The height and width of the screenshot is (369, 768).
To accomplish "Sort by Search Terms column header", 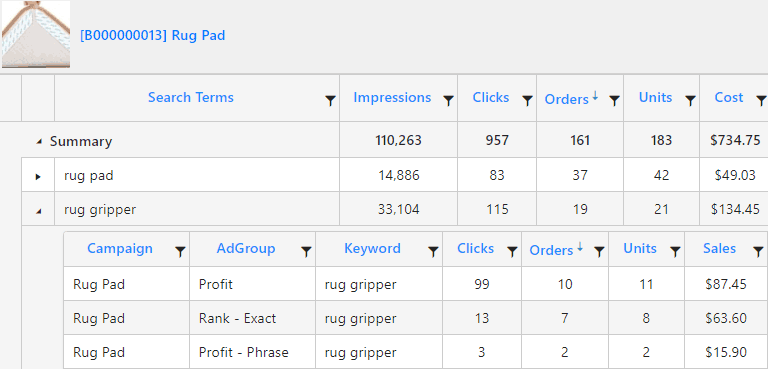I will (191, 97).
